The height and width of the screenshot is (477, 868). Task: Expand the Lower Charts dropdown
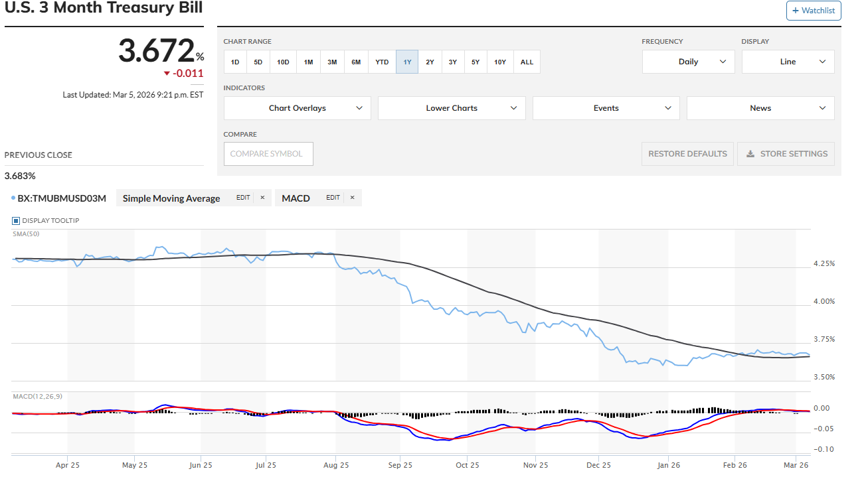(452, 108)
